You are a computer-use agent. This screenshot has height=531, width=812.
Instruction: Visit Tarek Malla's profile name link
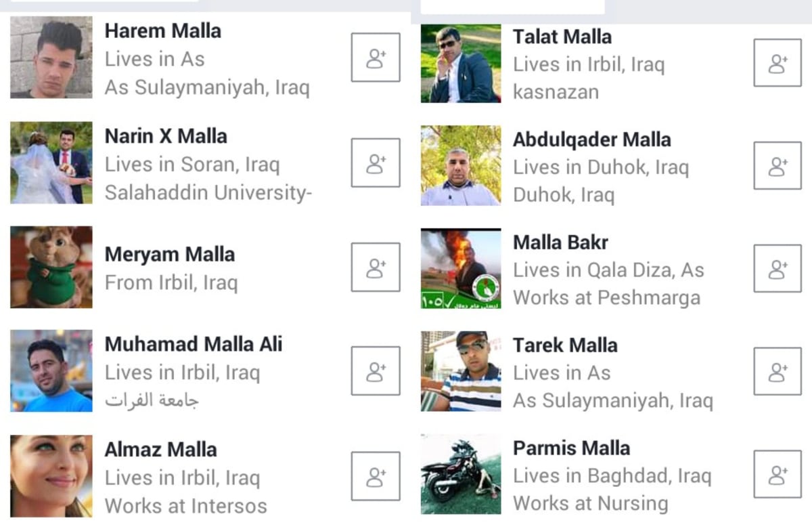[565, 345]
